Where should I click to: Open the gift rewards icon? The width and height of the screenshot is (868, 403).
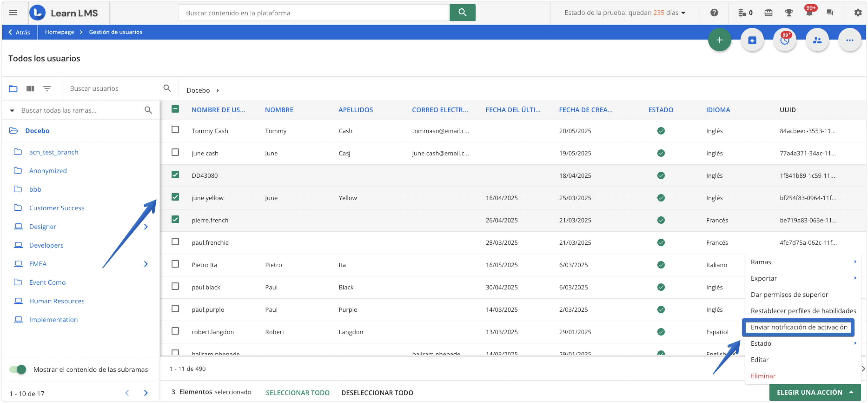pyautogui.click(x=768, y=13)
